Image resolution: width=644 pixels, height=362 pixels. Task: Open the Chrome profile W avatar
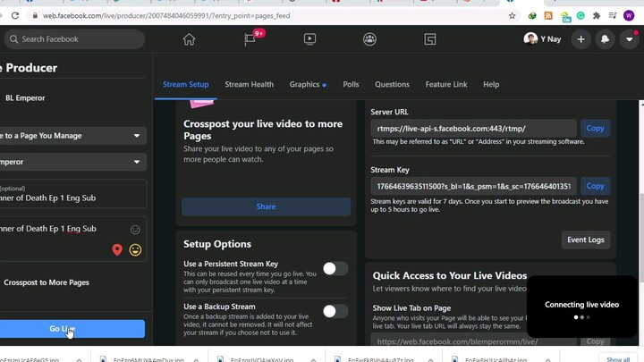coord(629,15)
